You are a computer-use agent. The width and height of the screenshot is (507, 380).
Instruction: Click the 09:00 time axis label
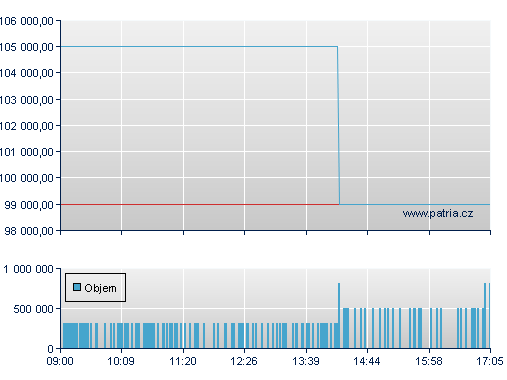coord(60,361)
